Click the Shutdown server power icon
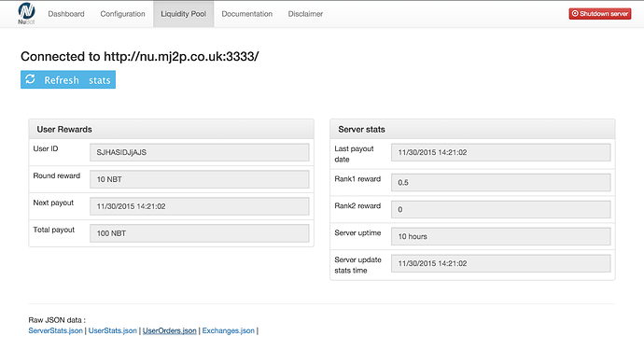 coord(575,14)
